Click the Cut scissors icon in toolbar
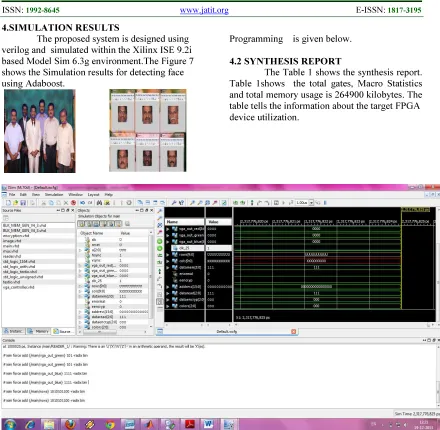 pyautogui.click(x=44, y=203)
